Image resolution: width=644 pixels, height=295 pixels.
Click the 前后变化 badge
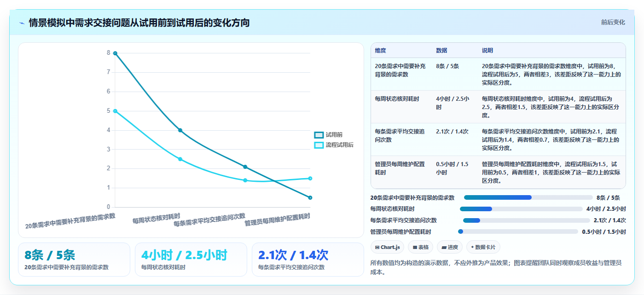tap(613, 22)
